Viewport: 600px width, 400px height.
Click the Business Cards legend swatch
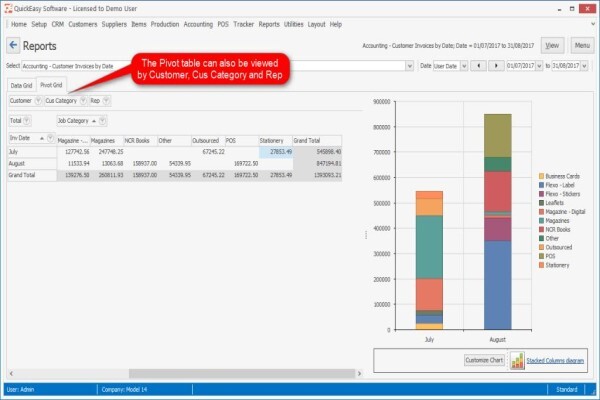point(541,176)
